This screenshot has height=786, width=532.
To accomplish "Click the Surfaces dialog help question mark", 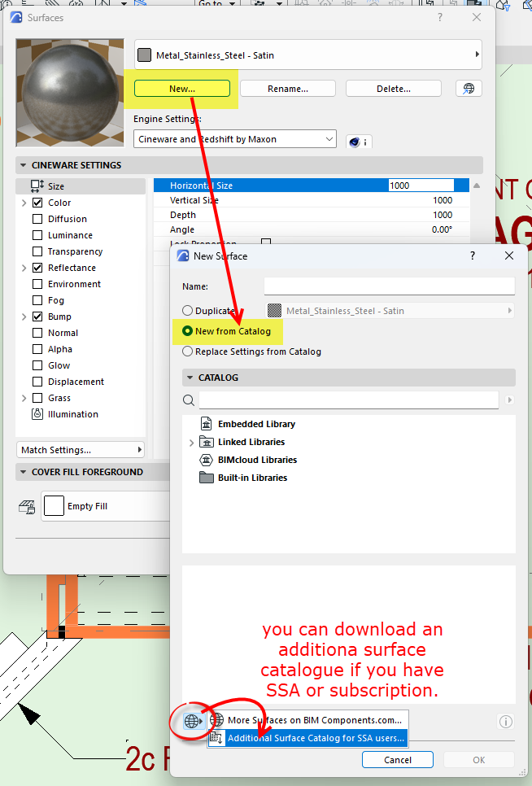I will pyautogui.click(x=440, y=18).
